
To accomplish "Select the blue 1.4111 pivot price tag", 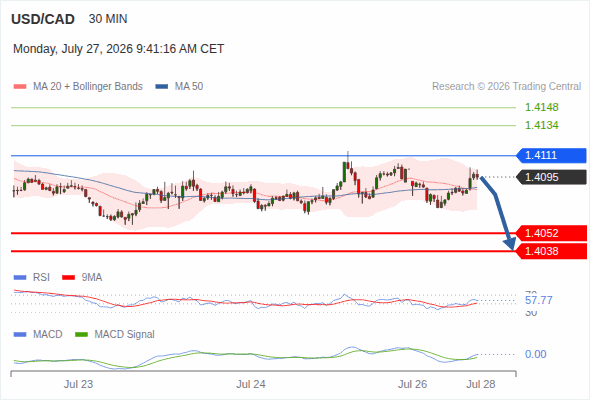I will [551, 155].
